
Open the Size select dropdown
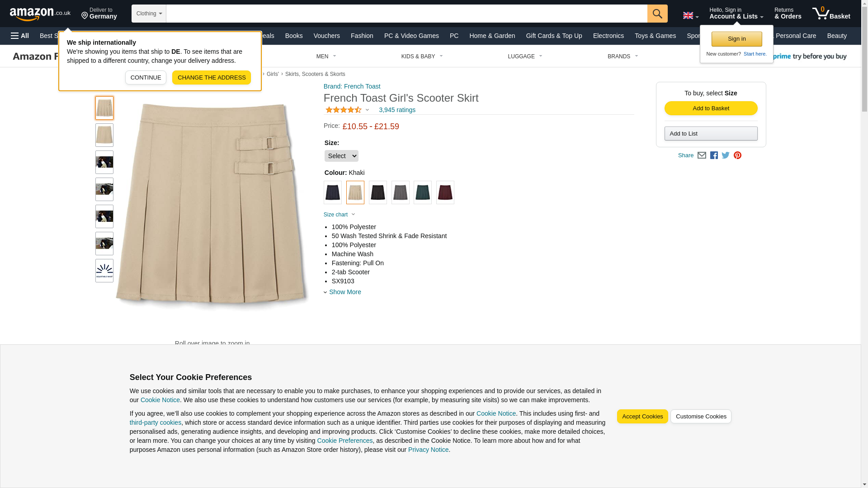(x=341, y=156)
